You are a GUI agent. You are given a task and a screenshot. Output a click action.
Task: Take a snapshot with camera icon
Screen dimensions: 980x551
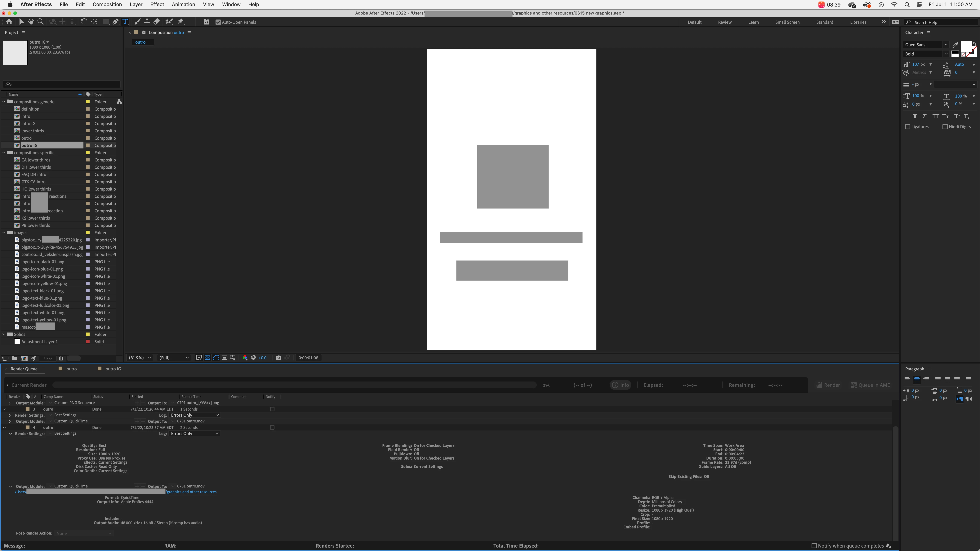(278, 358)
